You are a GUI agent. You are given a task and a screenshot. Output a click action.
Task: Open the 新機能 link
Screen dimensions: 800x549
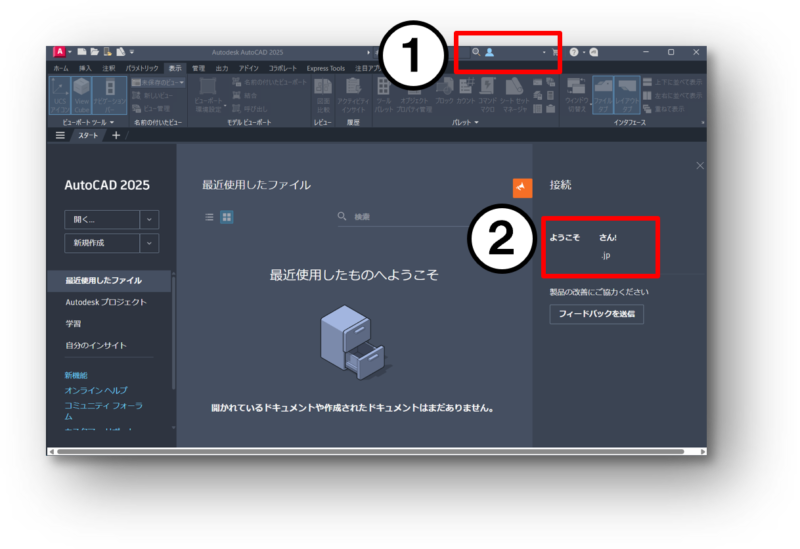[76, 376]
